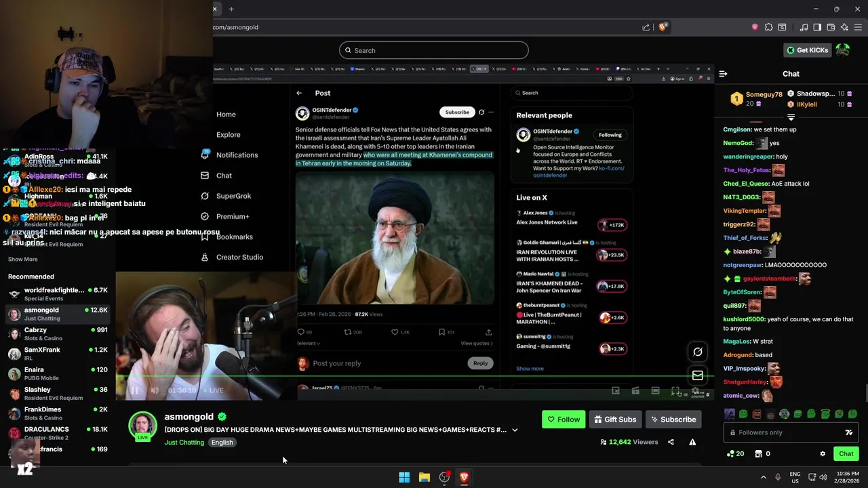This screenshot has height=488, width=868.
Task: Open asmongold's channel avatar
Action: (143, 426)
